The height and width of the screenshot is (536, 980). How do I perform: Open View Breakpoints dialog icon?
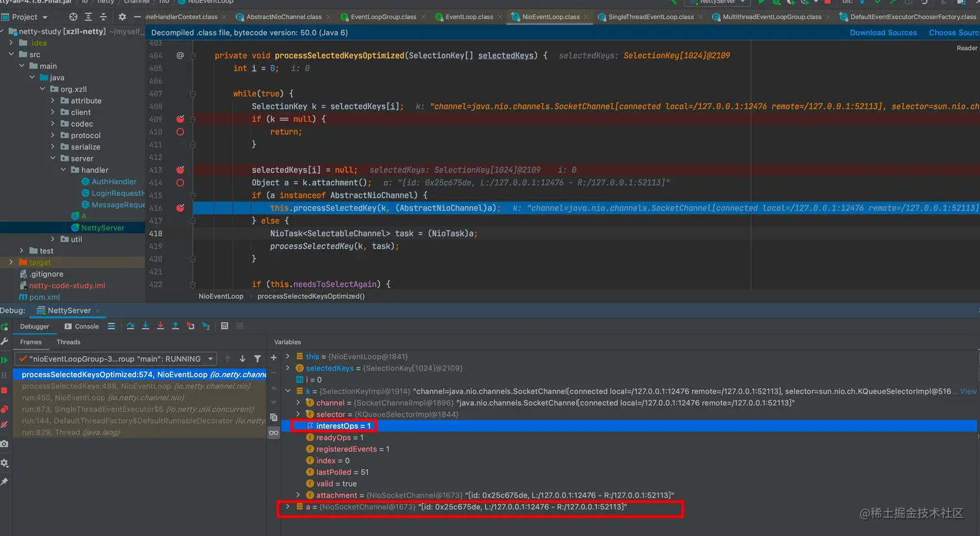(5, 409)
